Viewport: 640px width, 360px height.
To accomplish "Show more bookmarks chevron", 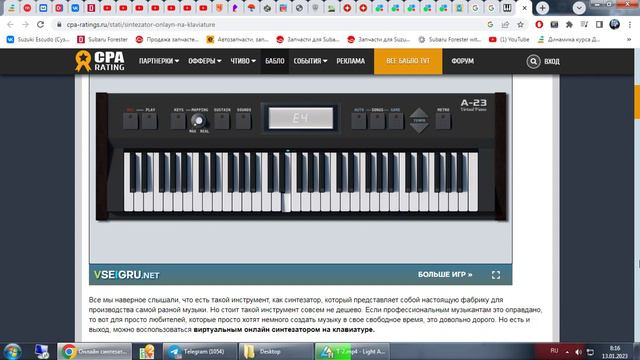I will (x=629, y=40).
